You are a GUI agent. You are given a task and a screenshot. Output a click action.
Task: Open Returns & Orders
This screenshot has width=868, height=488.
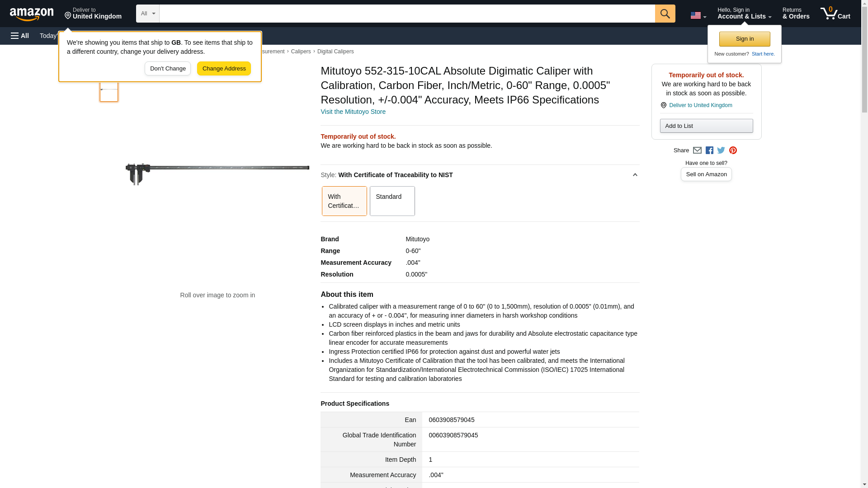click(796, 14)
